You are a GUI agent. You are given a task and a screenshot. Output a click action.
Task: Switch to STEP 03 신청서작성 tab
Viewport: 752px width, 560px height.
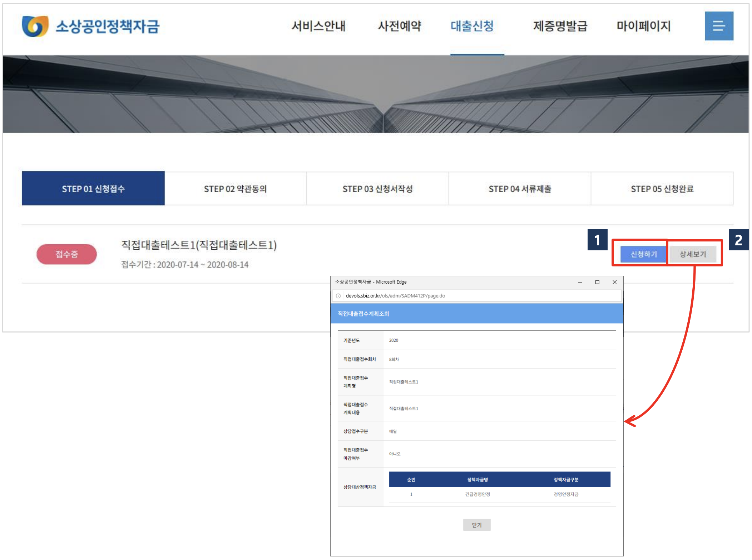[x=377, y=189]
